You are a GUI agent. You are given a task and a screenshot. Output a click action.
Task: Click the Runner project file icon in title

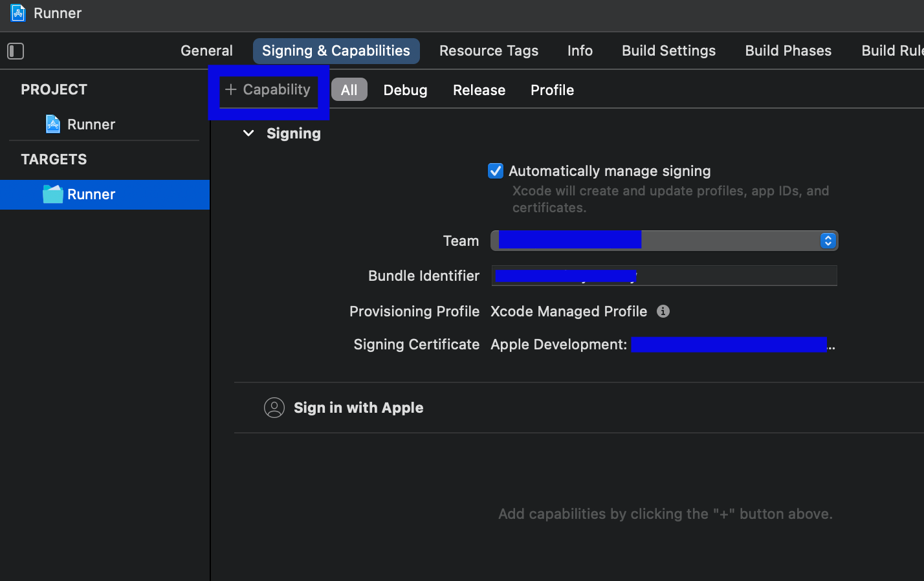tap(18, 13)
